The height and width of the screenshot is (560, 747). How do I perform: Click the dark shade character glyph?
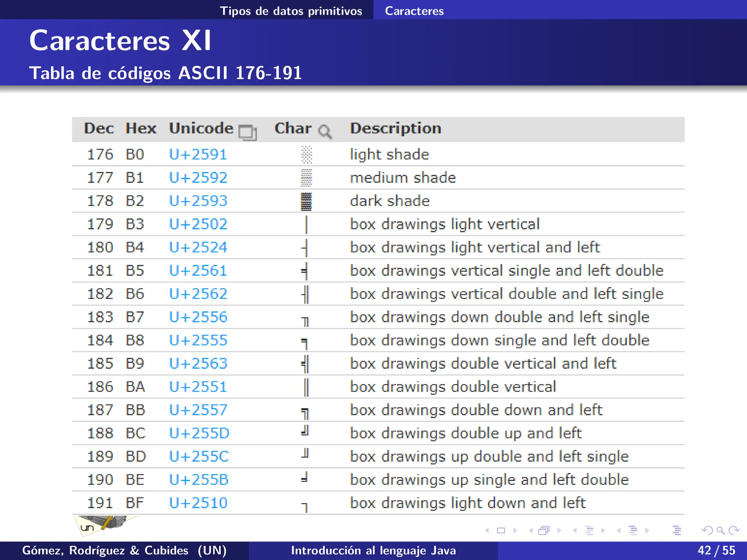coord(306,201)
